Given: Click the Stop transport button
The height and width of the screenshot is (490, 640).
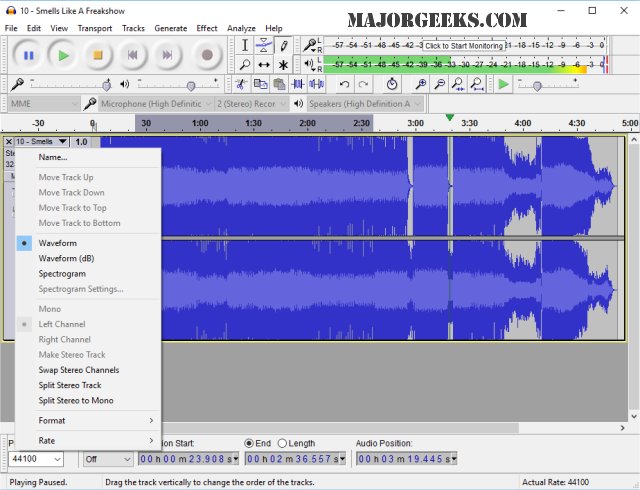Looking at the screenshot, I should 98,55.
